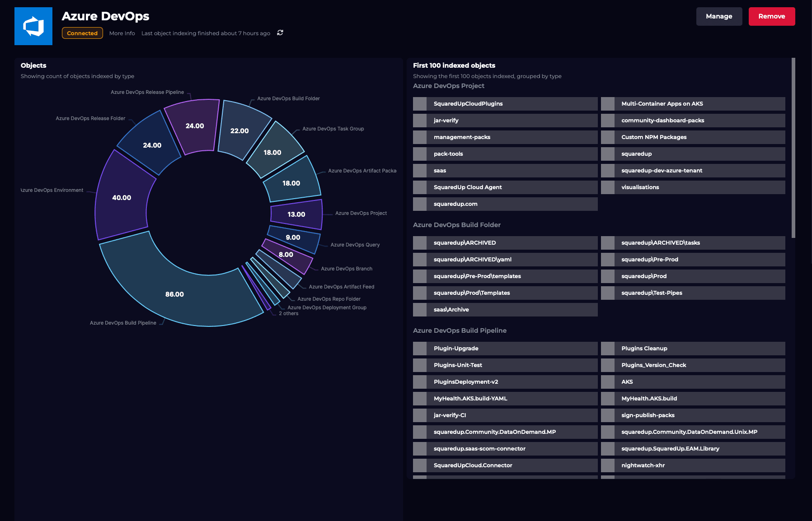Open the squaredup-dev-azure-tenant object
The image size is (812, 521).
click(x=693, y=171)
